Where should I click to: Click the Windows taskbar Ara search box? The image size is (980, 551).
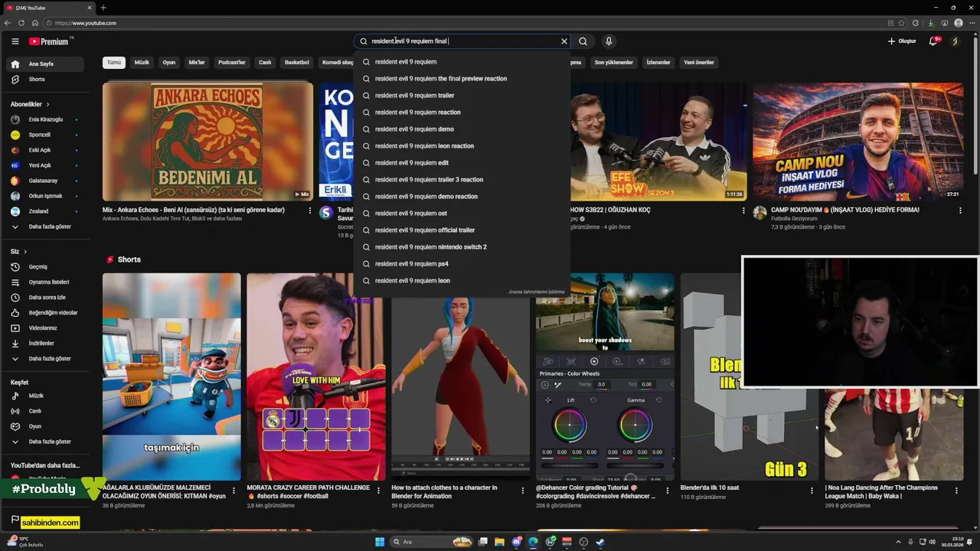pos(433,542)
